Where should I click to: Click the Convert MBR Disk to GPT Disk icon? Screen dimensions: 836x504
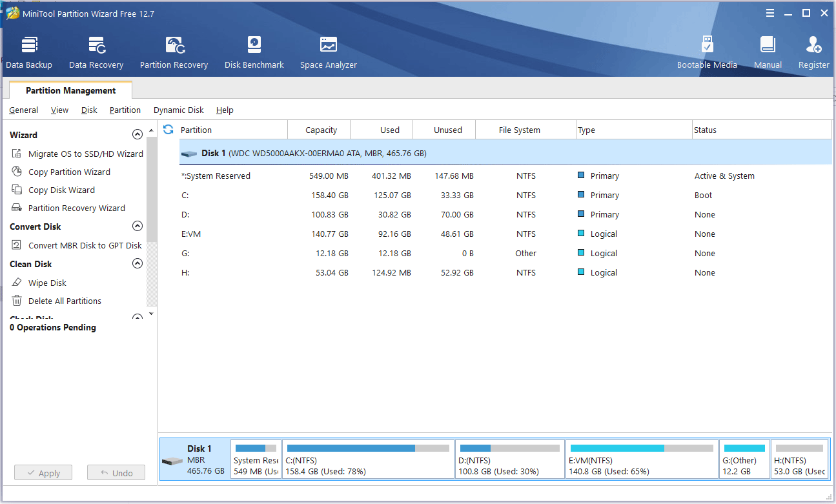pos(17,245)
